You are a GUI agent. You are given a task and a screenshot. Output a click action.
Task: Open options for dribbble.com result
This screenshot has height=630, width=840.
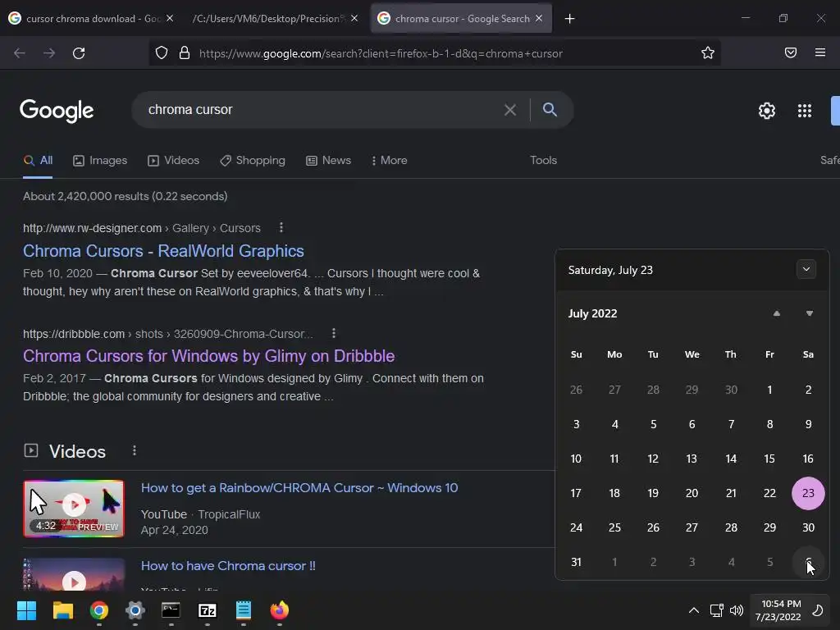point(334,333)
